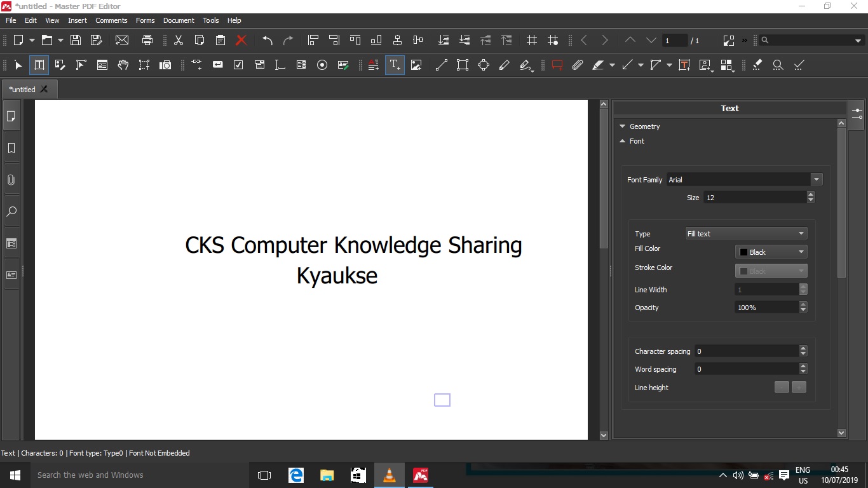Screen dimensions: 868x488
Task: Expand the Geometry section
Action: [623, 126]
